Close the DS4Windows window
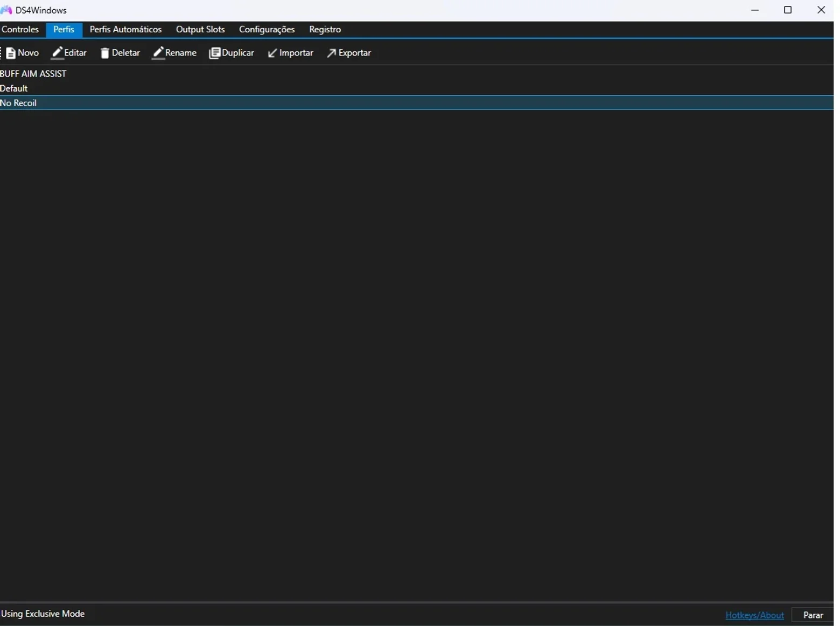This screenshot has height=626, width=840. (x=821, y=10)
